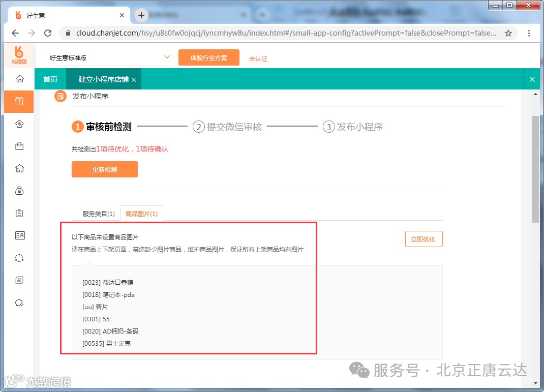Select step 2 提交微信审核
This screenshot has height=392, width=544.
pos(227,127)
